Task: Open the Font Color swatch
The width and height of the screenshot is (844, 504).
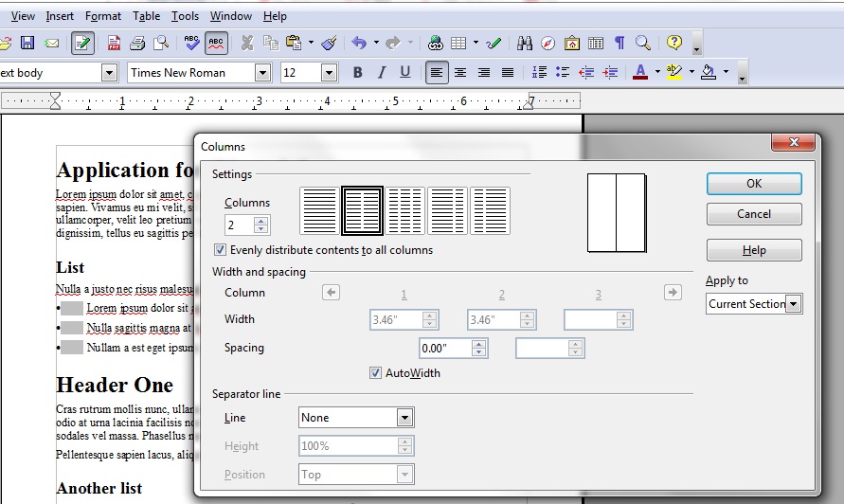Action: [640, 72]
